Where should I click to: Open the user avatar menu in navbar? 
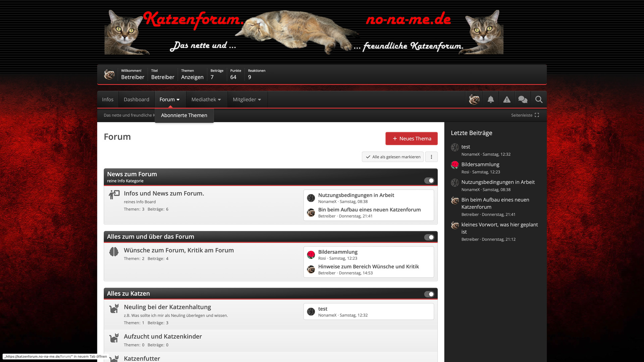pyautogui.click(x=474, y=100)
